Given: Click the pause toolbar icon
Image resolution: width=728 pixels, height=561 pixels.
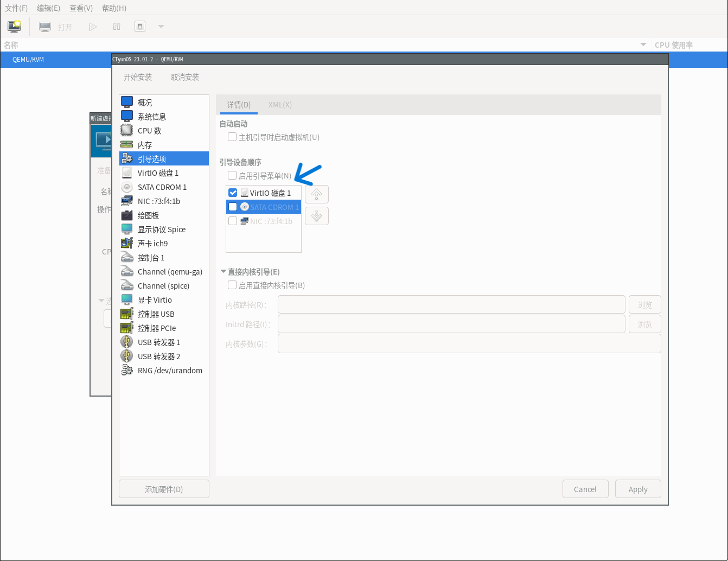Looking at the screenshot, I should pyautogui.click(x=117, y=27).
